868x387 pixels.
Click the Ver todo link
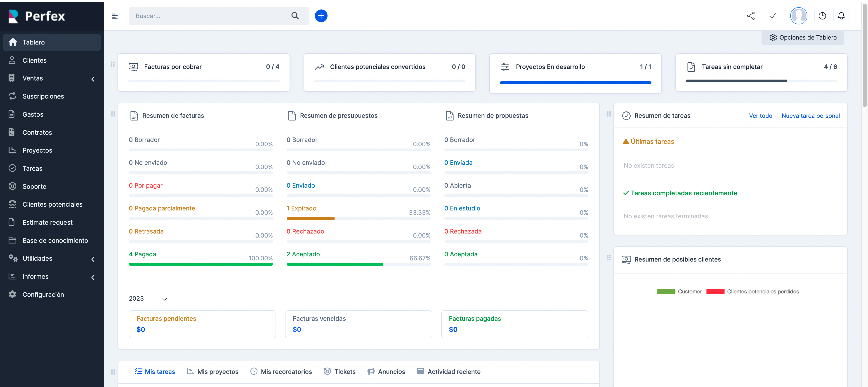click(x=760, y=116)
